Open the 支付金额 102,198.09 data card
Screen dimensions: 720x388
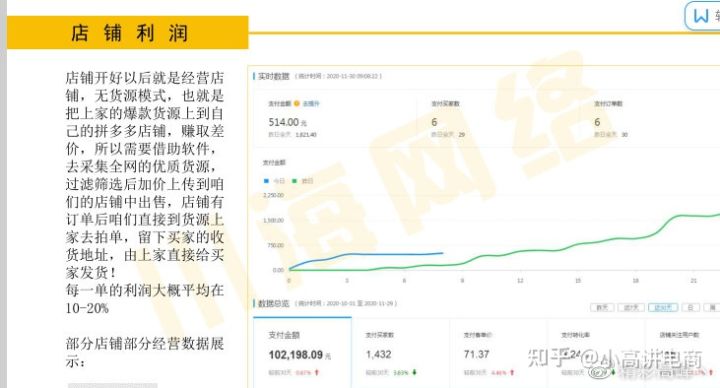(x=302, y=352)
